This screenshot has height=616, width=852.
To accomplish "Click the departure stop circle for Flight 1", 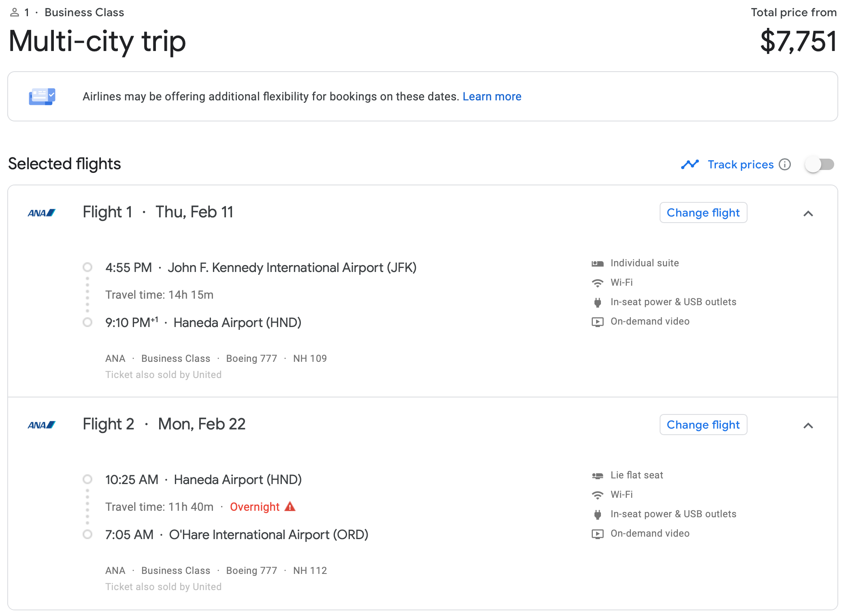I will 87,267.
